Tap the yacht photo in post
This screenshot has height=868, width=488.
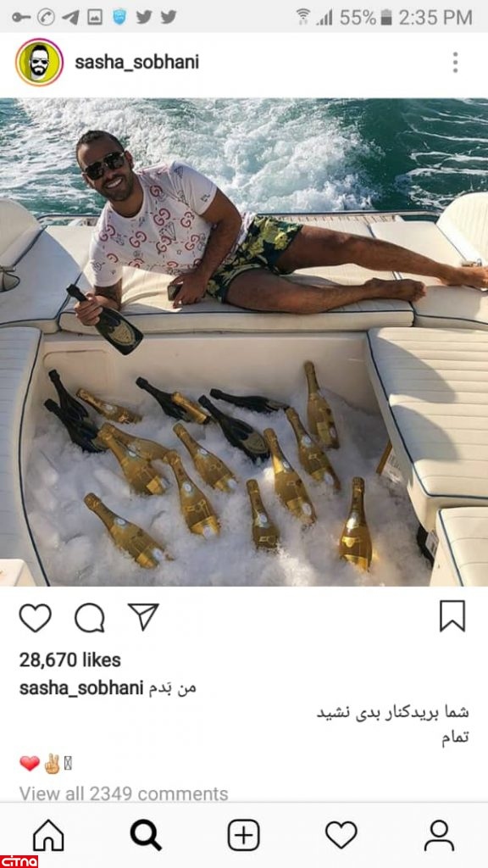(x=244, y=342)
